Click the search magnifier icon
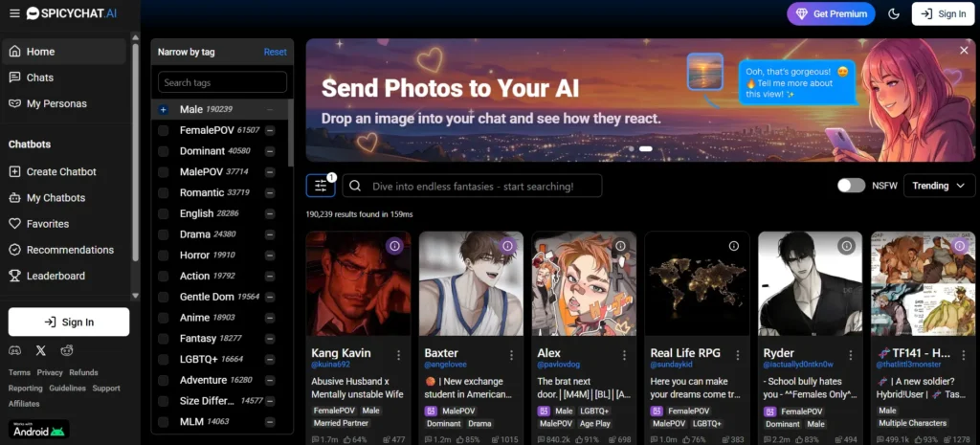The image size is (980, 445). [355, 186]
